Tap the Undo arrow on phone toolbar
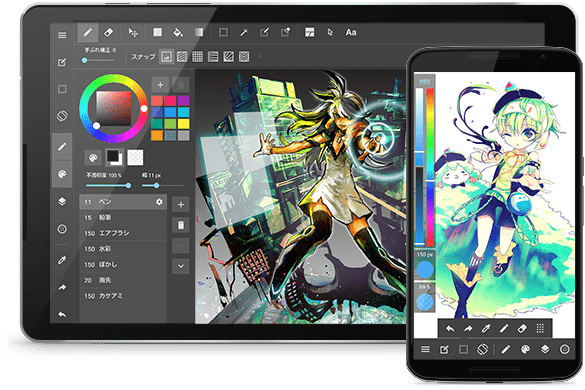The width and height of the screenshot is (585, 390). tap(450, 328)
